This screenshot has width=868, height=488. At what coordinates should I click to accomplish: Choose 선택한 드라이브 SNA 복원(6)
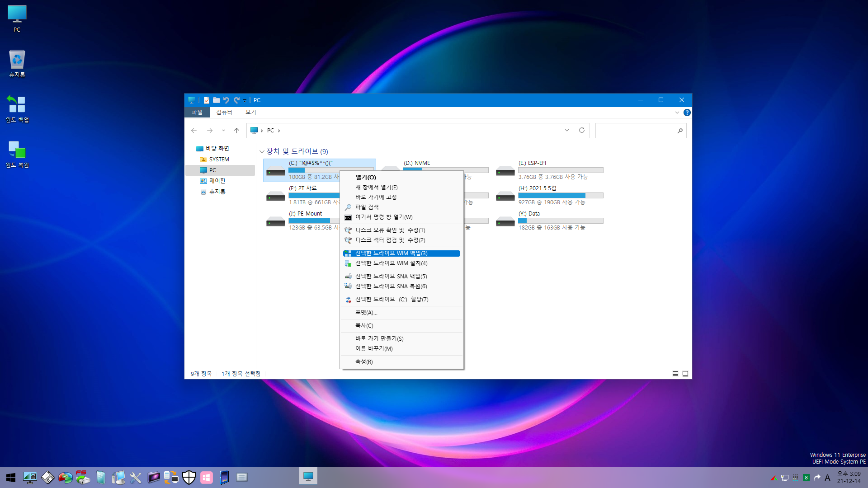click(x=401, y=286)
